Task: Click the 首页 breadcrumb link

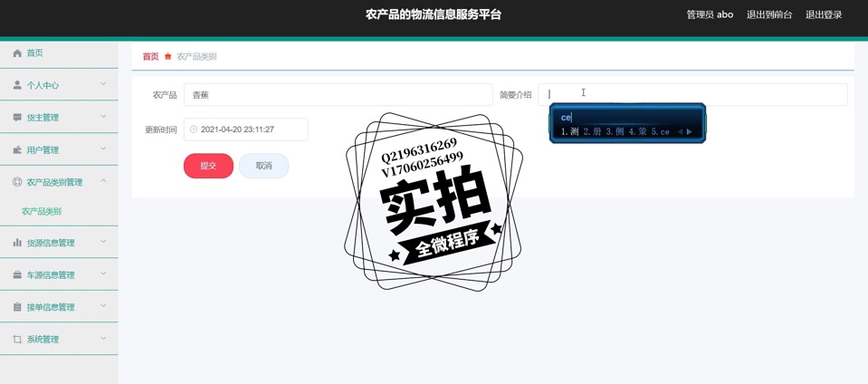Action: click(x=150, y=56)
